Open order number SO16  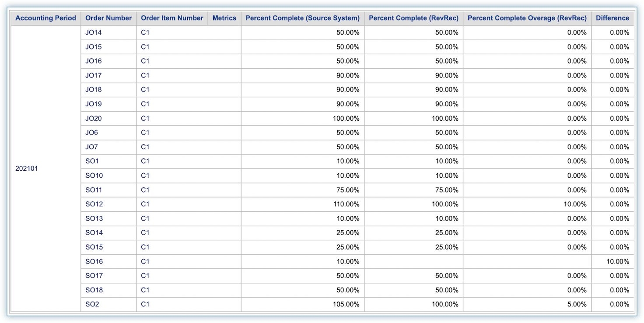(94, 261)
